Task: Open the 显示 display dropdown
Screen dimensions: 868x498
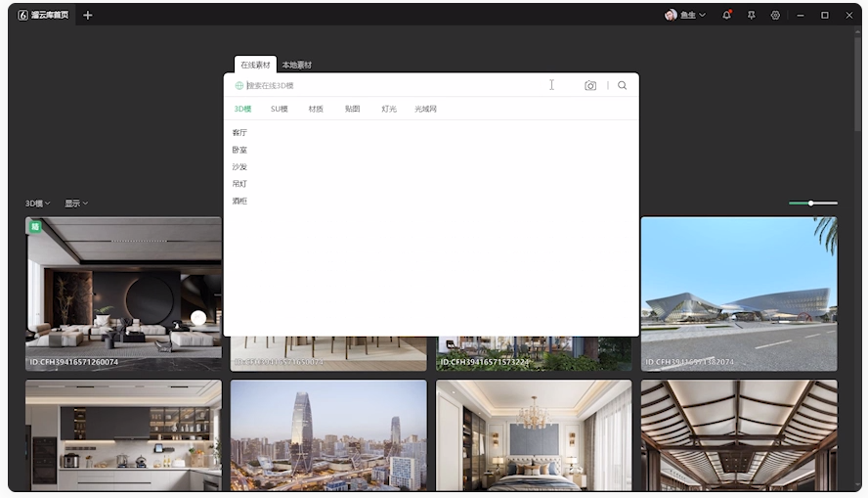Action: click(76, 204)
